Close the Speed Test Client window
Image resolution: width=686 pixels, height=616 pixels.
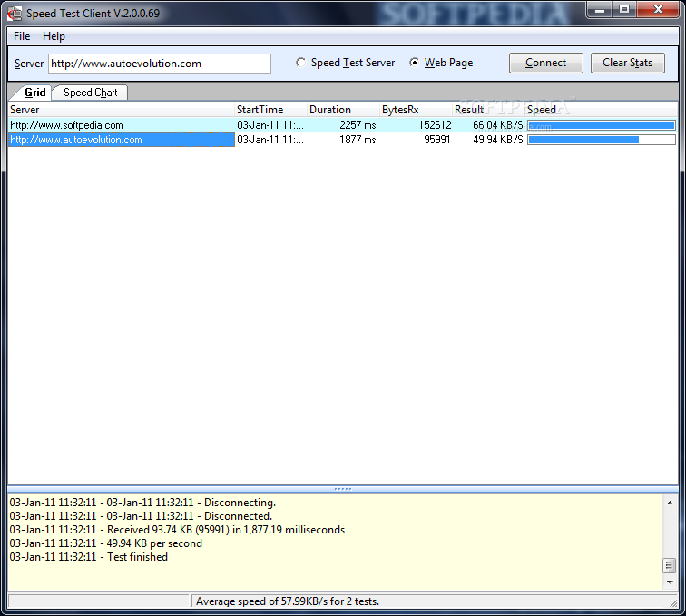coord(658,10)
